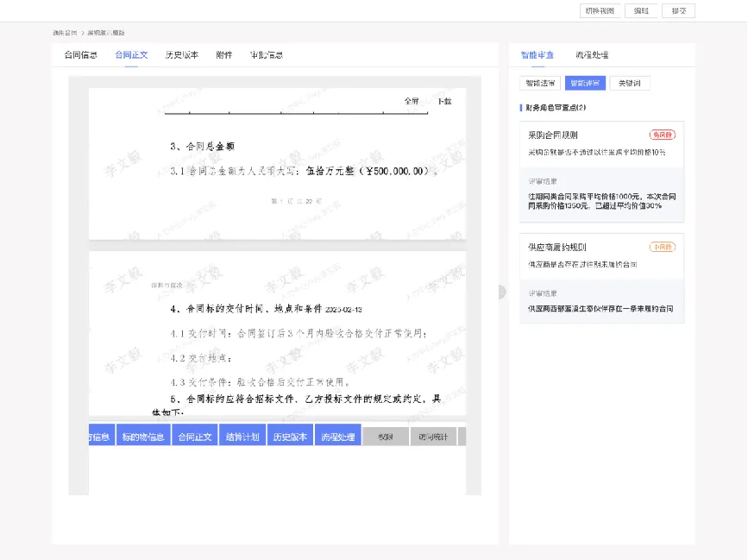This screenshot has height=560, width=748.
Task: Open the 历史版本 tab at top
Action: coord(182,55)
